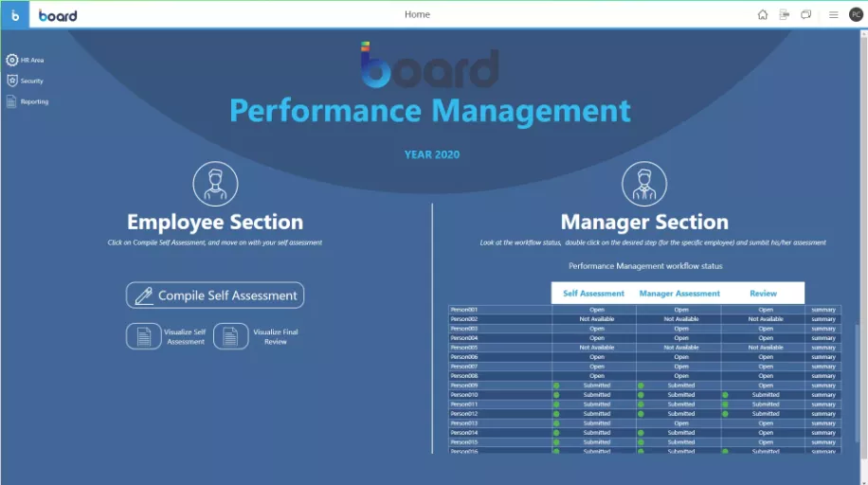The image size is (868, 485).
Task: Select the Manager Assessment column header
Action: pyautogui.click(x=679, y=294)
